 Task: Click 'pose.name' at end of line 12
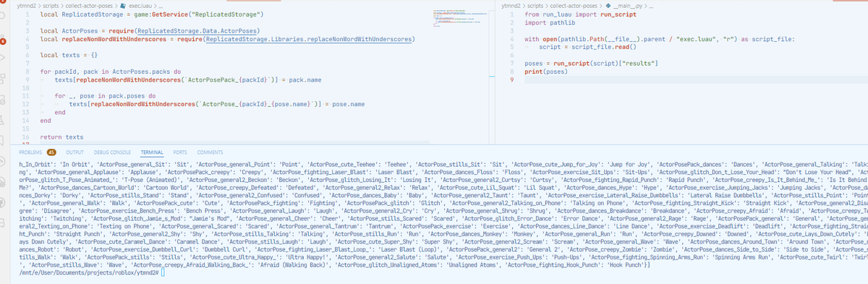tap(348, 103)
